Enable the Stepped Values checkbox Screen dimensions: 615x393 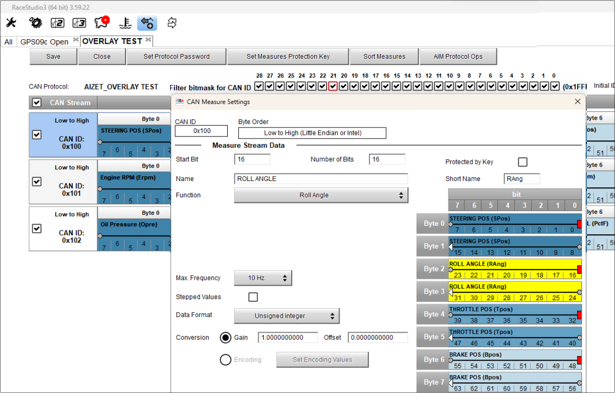[253, 297]
